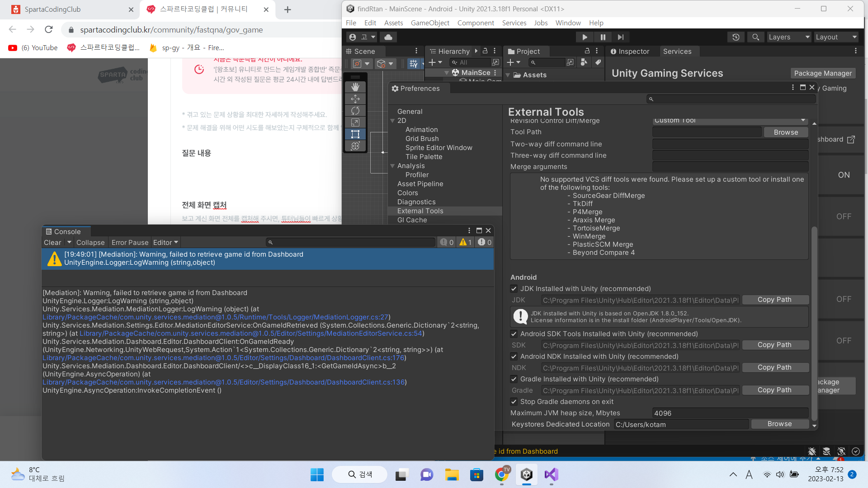Toggle Console warning messages filter

coord(466,243)
